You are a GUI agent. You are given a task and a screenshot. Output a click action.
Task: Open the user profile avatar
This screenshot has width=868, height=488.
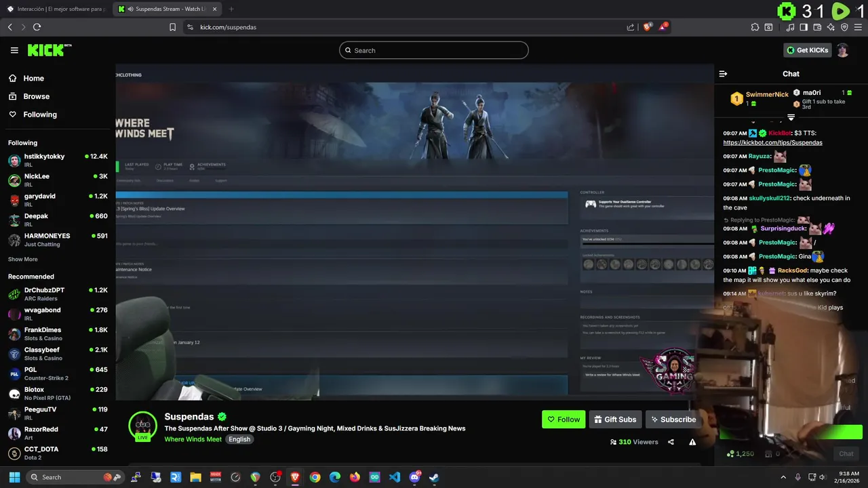tap(842, 50)
